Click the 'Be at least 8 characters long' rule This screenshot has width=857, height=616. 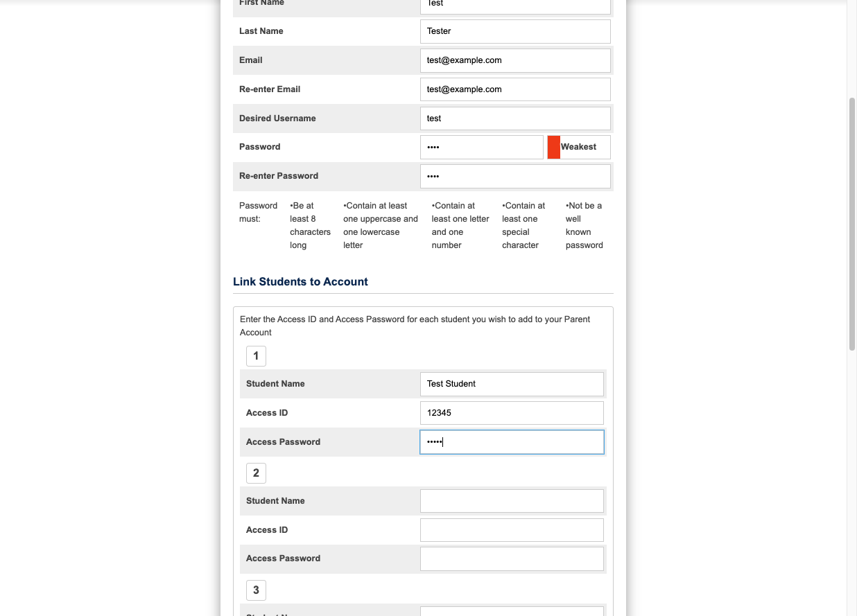click(310, 225)
